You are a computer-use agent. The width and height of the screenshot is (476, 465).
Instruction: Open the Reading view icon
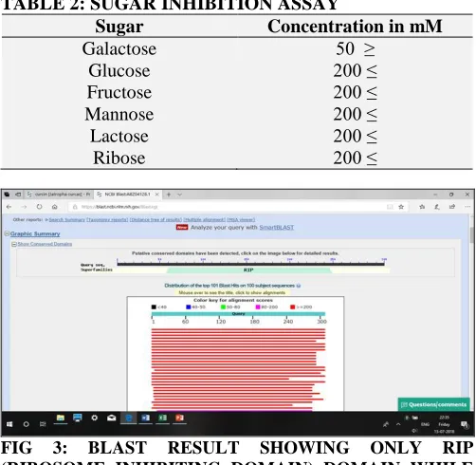coord(390,207)
